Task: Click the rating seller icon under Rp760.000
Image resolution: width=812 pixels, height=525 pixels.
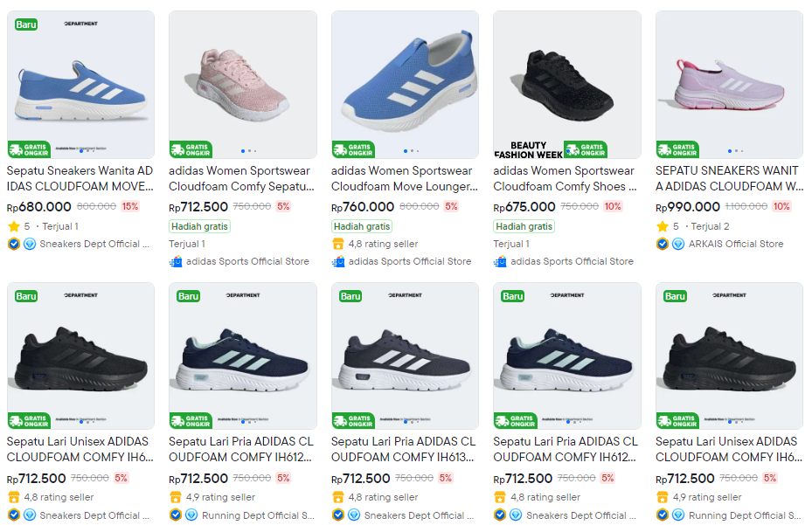Action: 338,244
